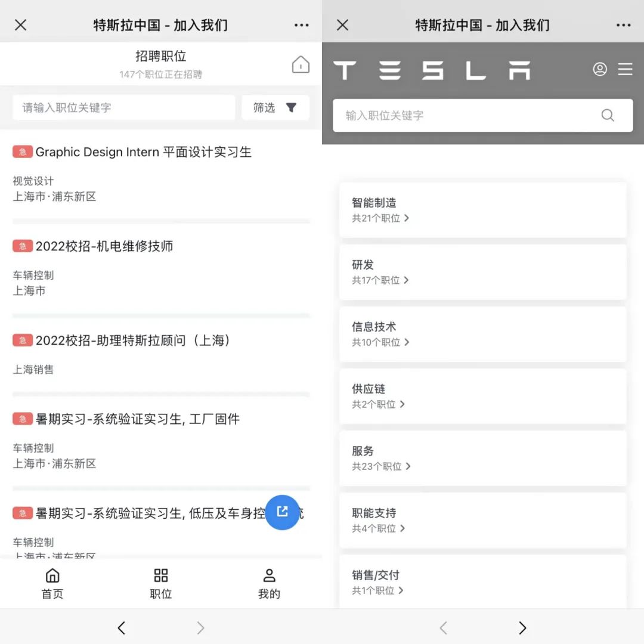Viewport: 644px width, 644px height.
Task: Click the 上海销售 text
Action: [x=33, y=370]
